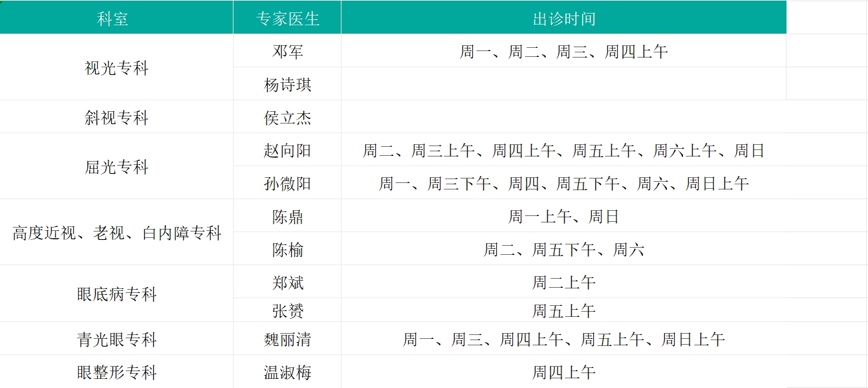868x388 pixels.
Task: Select the 屈光专科 department cell
Action: point(116,166)
